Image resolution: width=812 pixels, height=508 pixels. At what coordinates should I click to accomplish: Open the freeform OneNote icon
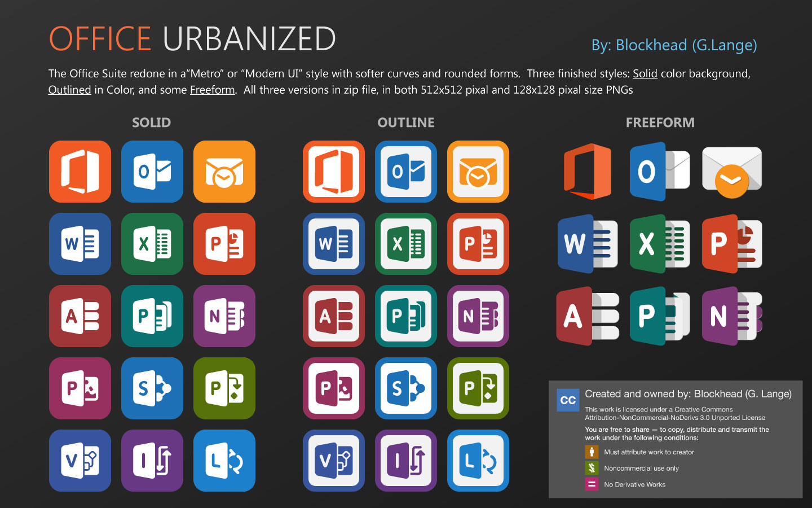tap(732, 316)
